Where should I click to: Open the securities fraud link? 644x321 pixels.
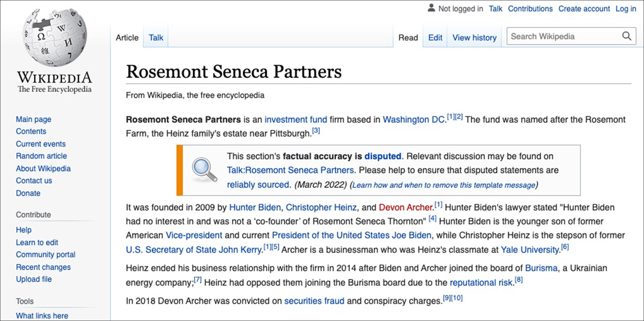(314, 301)
